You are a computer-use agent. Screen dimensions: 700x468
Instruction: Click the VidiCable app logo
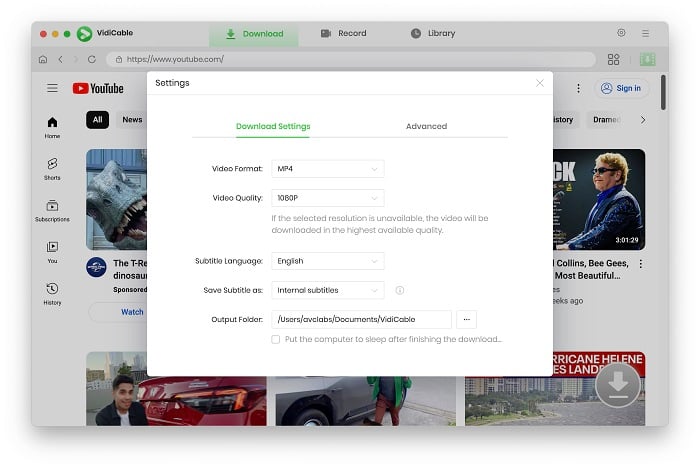click(x=84, y=33)
